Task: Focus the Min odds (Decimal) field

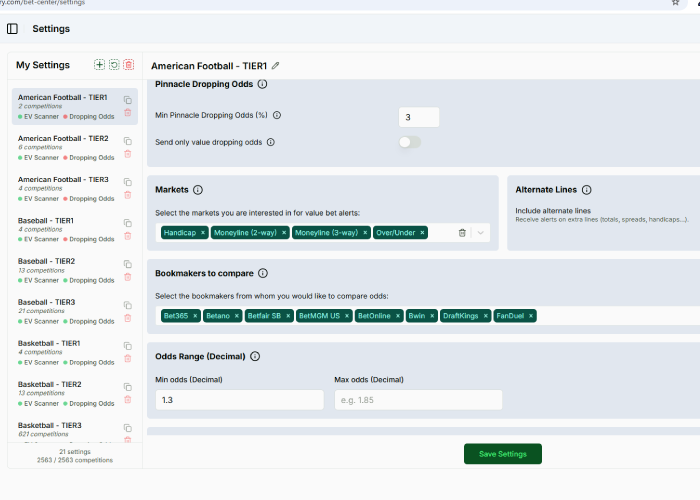Action: [x=240, y=400]
